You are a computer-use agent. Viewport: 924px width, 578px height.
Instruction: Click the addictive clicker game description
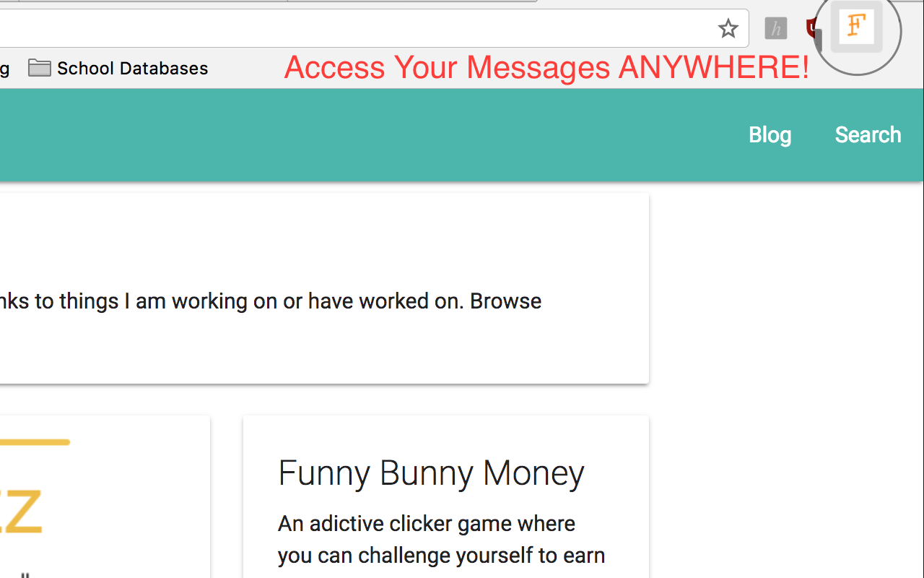click(441, 539)
